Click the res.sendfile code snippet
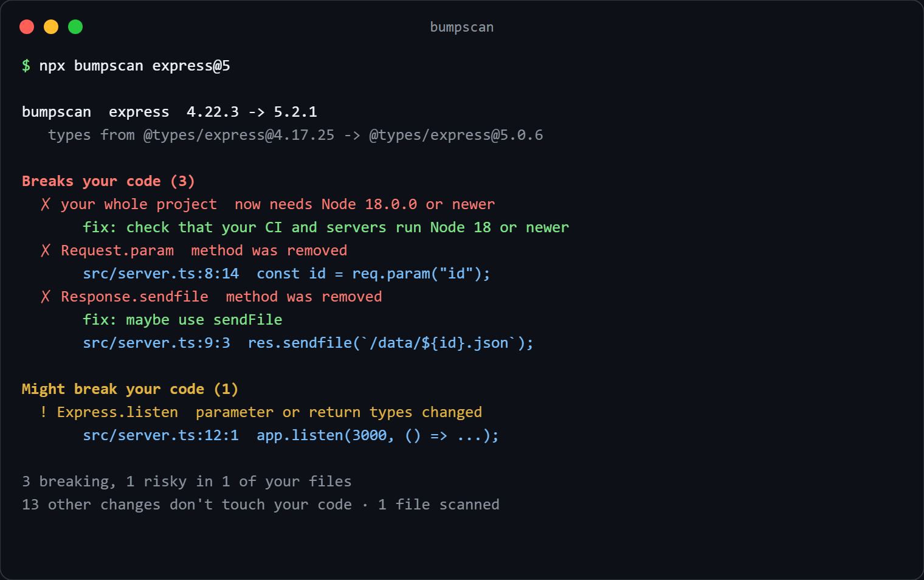The height and width of the screenshot is (580, 924). click(x=391, y=343)
